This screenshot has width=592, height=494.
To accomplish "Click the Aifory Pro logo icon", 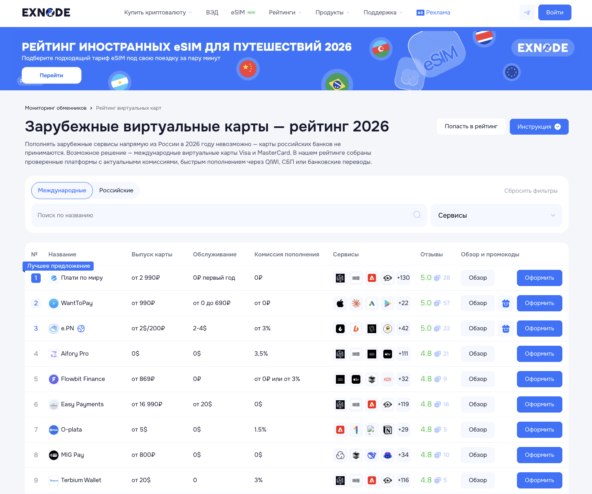I will (x=54, y=354).
